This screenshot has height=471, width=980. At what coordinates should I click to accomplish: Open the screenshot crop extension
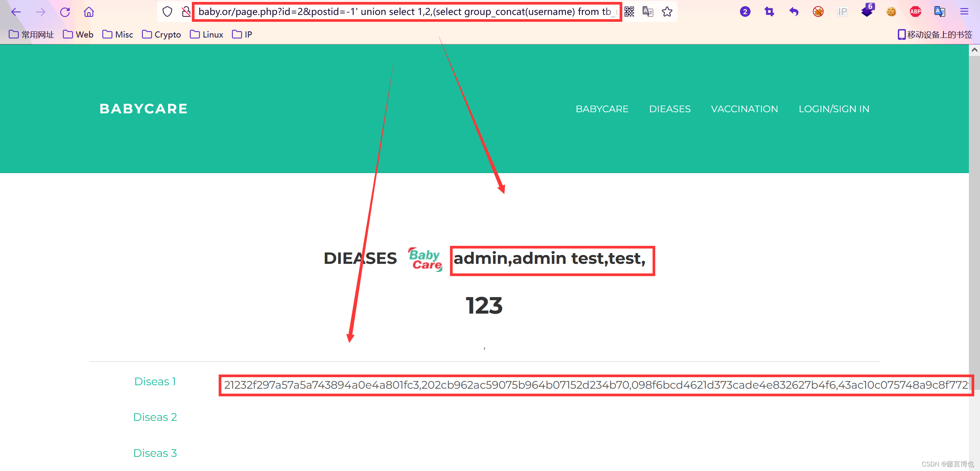(769, 12)
